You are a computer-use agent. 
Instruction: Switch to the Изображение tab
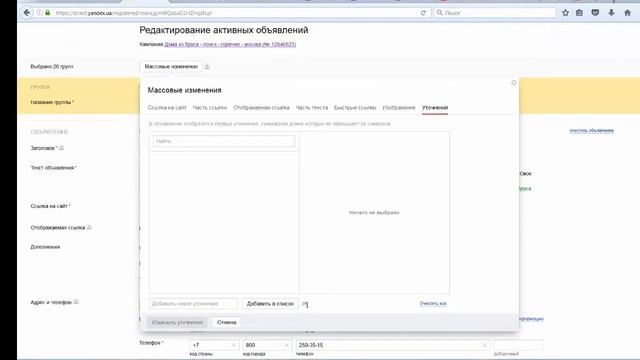[x=399, y=108]
